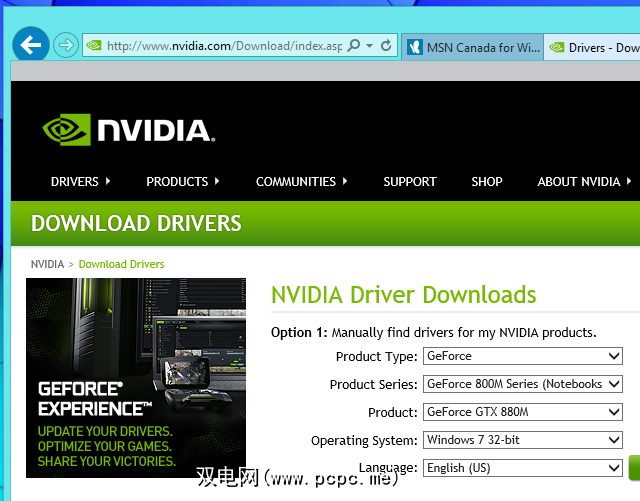Screen dimensions: 640x501
Task: Open the Operating System dropdown
Action: point(522,440)
